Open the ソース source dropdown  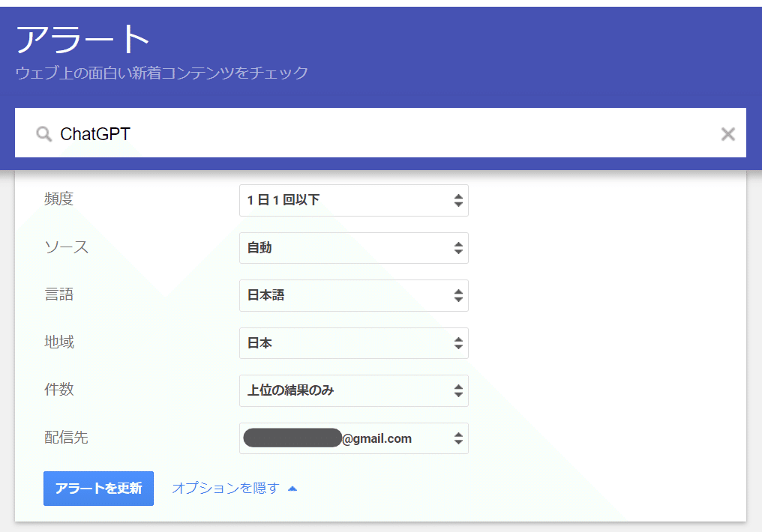(354, 248)
